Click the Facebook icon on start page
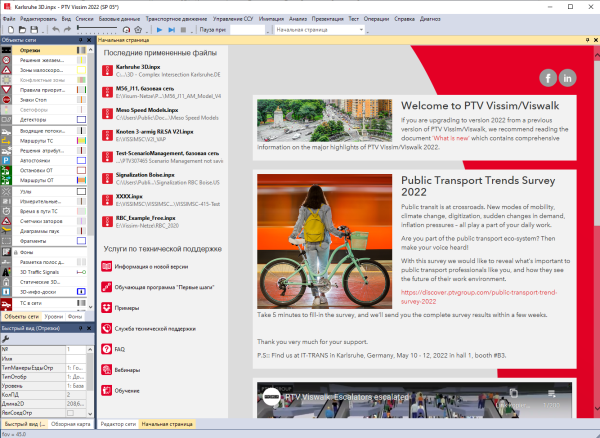The width and height of the screenshot is (600, 438). click(548, 77)
